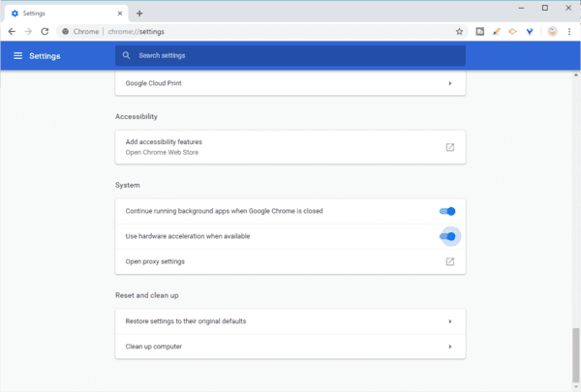This screenshot has height=392, width=581.
Task: Click the blue V extension icon
Action: point(530,31)
